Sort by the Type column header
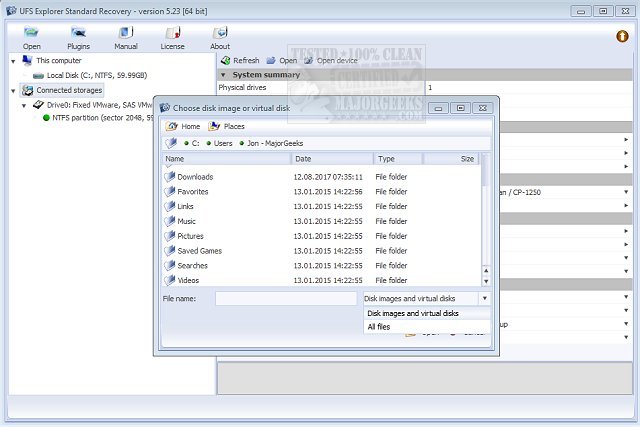This screenshot has height=427, width=640. click(x=398, y=159)
